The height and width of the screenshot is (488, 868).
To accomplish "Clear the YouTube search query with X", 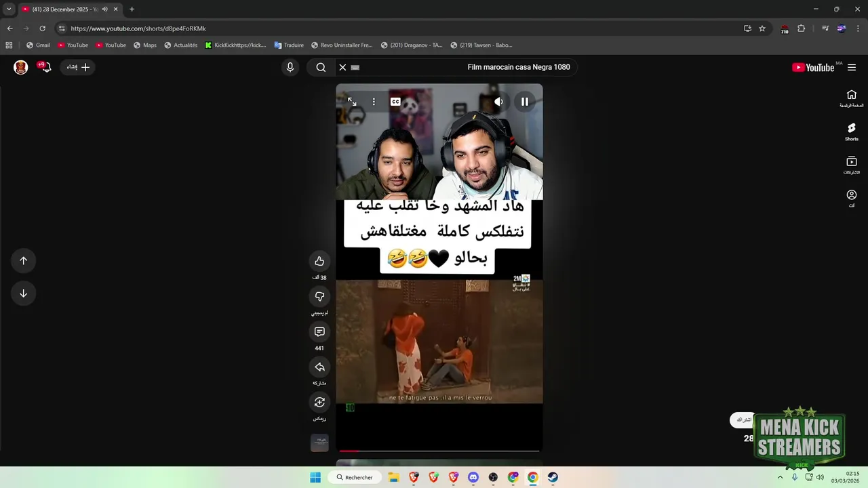I will click(342, 67).
